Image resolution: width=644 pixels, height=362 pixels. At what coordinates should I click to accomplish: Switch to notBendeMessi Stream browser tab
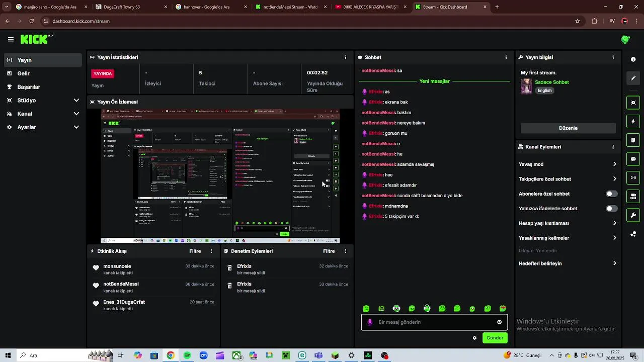click(x=291, y=7)
